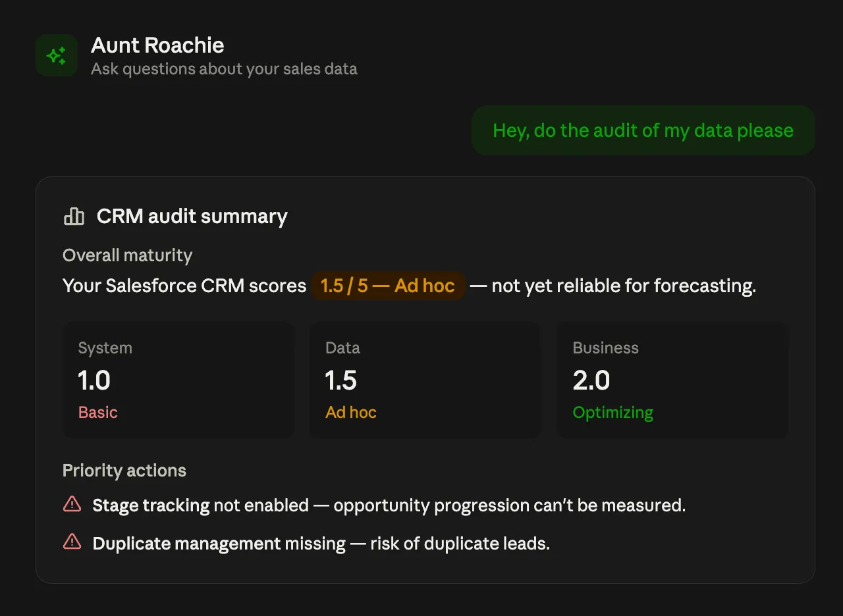Viewport: 843px width, 616px height.
Task: Click the 'Optimizing' status label
Action: pos(613,413)
